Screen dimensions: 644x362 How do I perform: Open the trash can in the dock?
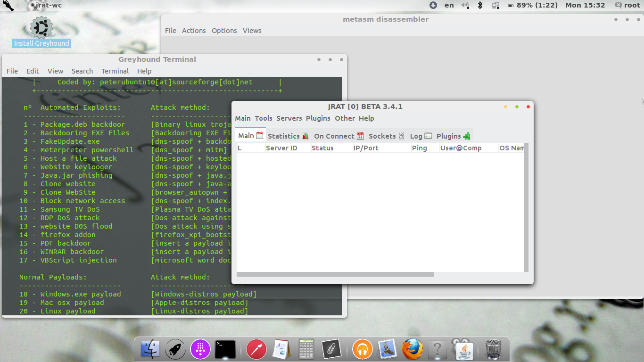[x=494, y=350]
